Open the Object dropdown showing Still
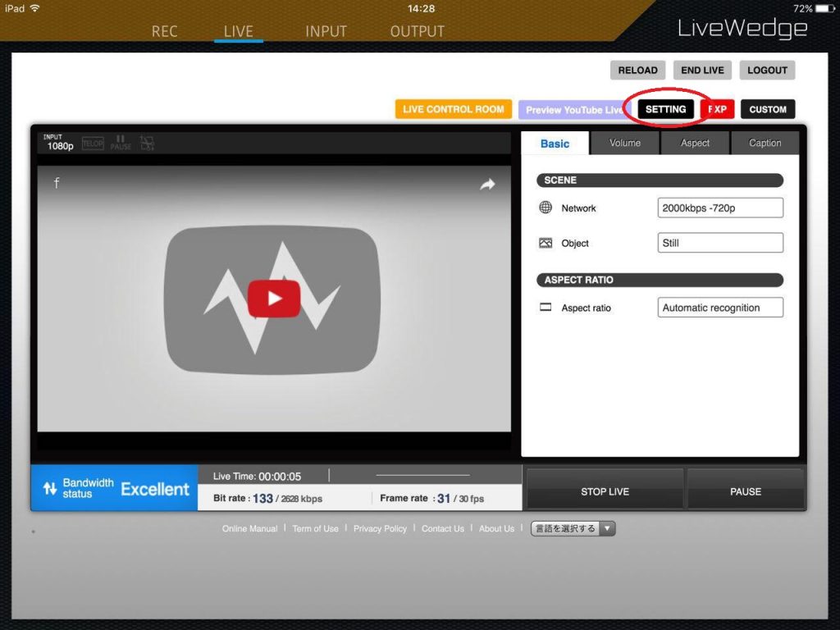Viewport: 840px width, 630px height. (720, 243)
